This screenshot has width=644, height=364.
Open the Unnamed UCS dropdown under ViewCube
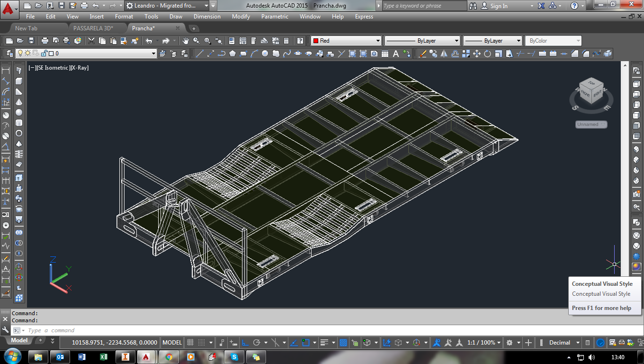pyautogui.click(x=591, y=124)
